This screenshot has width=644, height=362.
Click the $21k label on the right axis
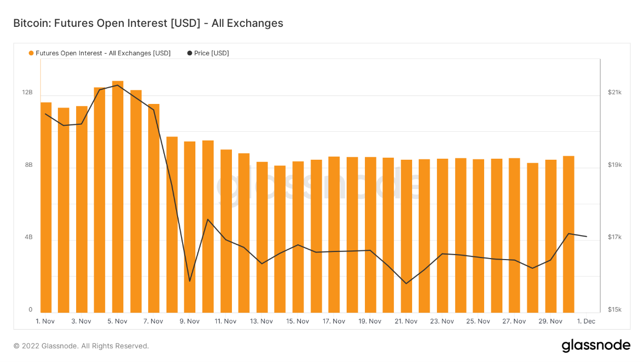tap(615, 92)
